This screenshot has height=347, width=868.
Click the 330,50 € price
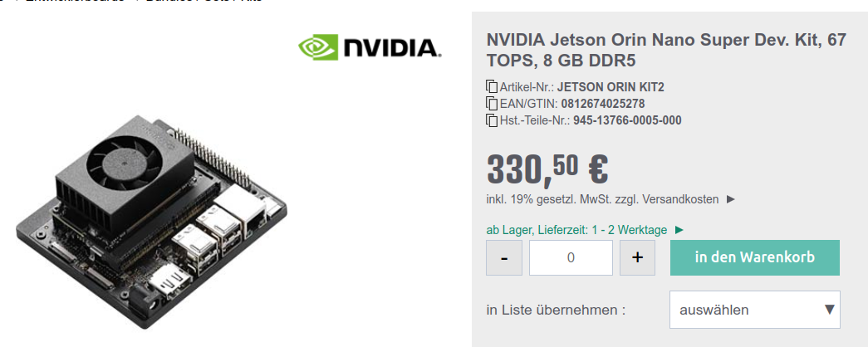pyautogui.click(x=547, y=168)
